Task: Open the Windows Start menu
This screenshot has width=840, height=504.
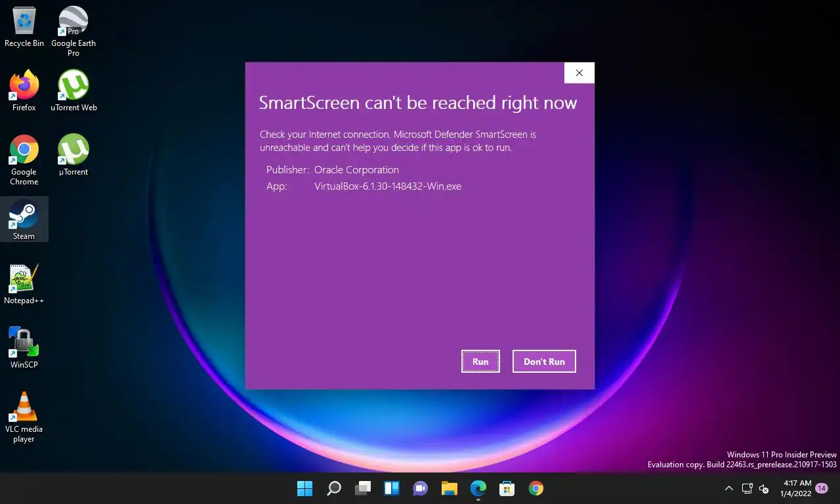Action: 304,488
